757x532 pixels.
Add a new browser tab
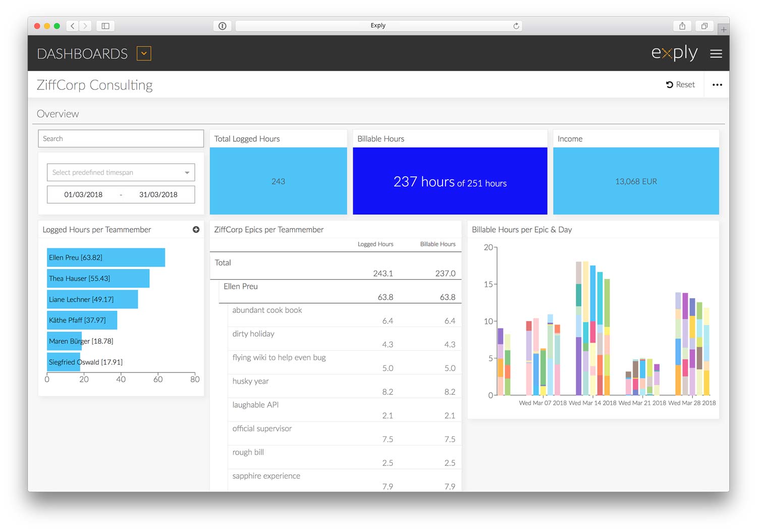click(724, 30)
